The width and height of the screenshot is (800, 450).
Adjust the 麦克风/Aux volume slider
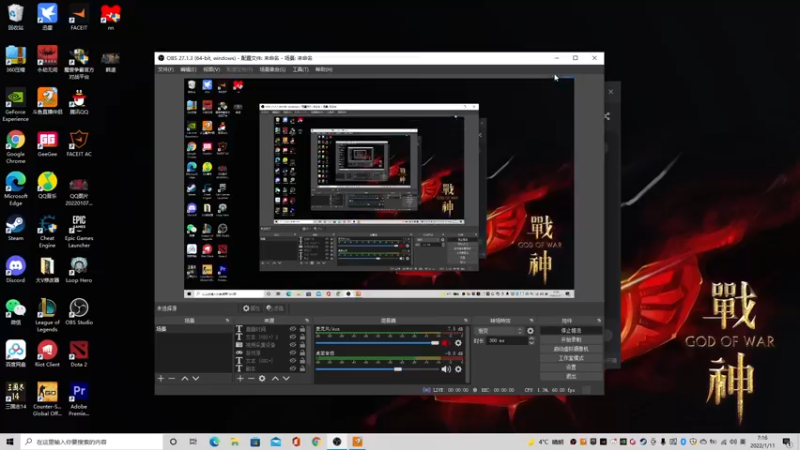point(378,343)
